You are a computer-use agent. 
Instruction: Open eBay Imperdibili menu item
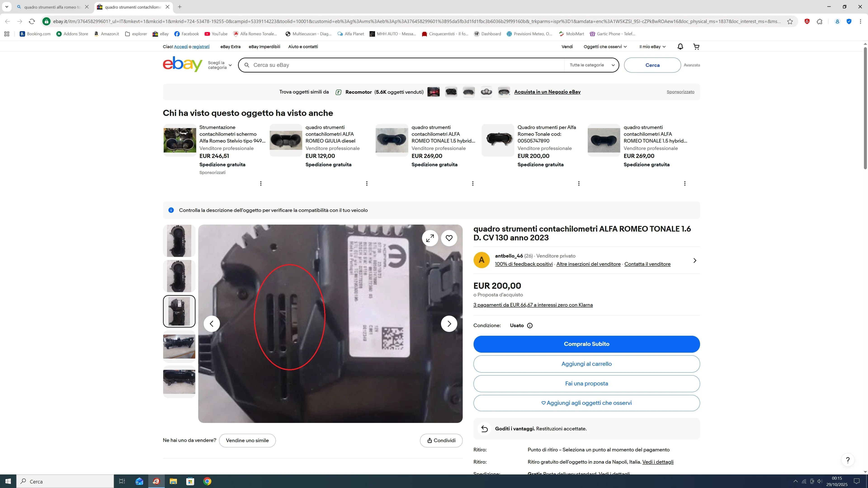pyautogui.click(x=264, y=47)
